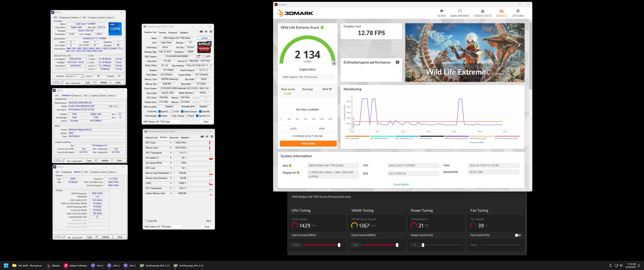Open Graphics tab in CPU-Z Memory window
This screenshot has width=644, height=270.
coord(95,172)
